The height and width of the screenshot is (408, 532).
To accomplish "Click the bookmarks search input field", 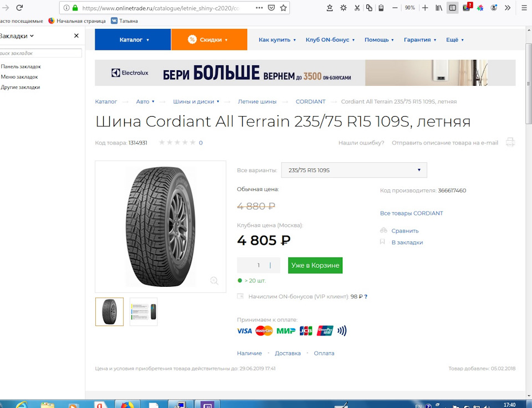I will [x=41, y=53].
